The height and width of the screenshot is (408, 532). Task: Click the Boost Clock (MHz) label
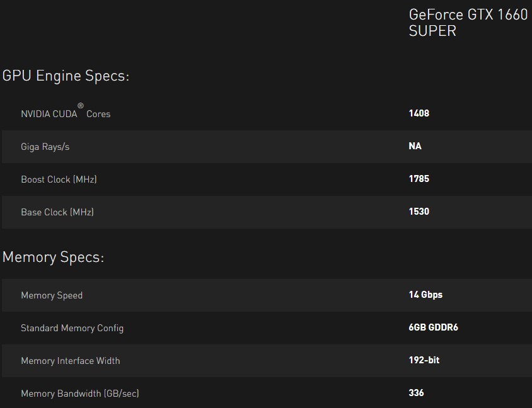coord(59,179)
